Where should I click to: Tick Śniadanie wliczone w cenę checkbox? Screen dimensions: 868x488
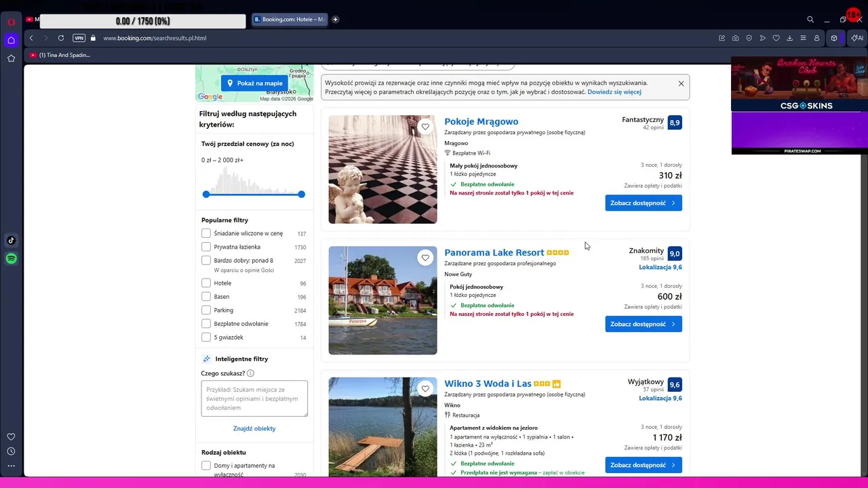coord(206,233)
